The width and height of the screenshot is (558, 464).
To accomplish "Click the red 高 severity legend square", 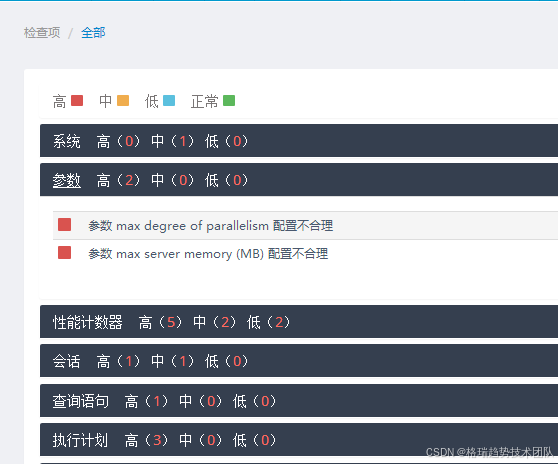I will click(77, 101).
